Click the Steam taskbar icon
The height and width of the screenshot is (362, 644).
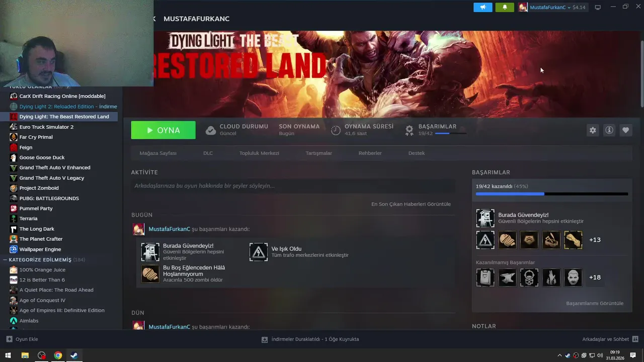pos(74,355)
